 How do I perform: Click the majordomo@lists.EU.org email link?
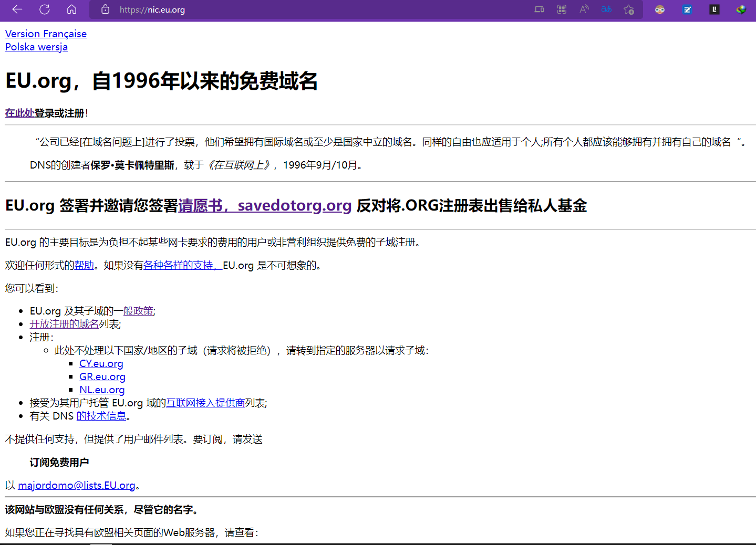[x=77, y=485]
